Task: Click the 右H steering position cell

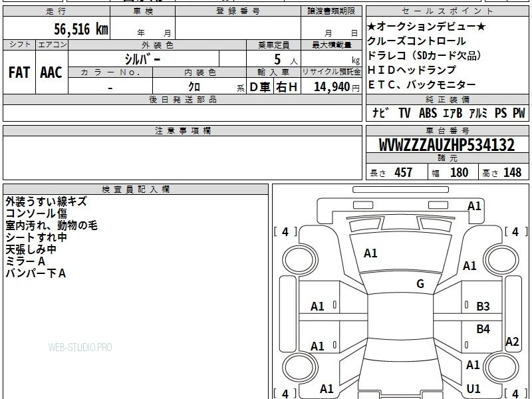Action: [287, 87]
